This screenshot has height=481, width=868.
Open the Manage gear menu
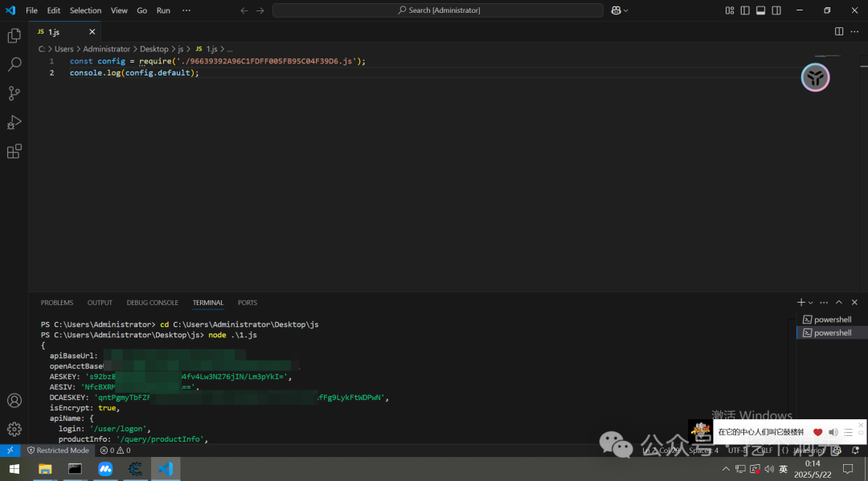(x=14, y=429)
